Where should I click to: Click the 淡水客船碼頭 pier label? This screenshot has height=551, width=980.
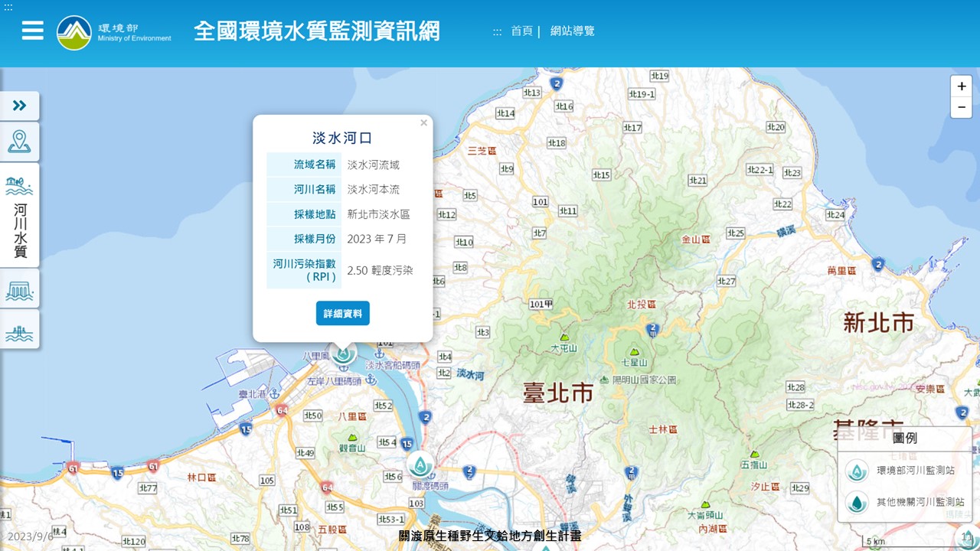click(393, 366)
